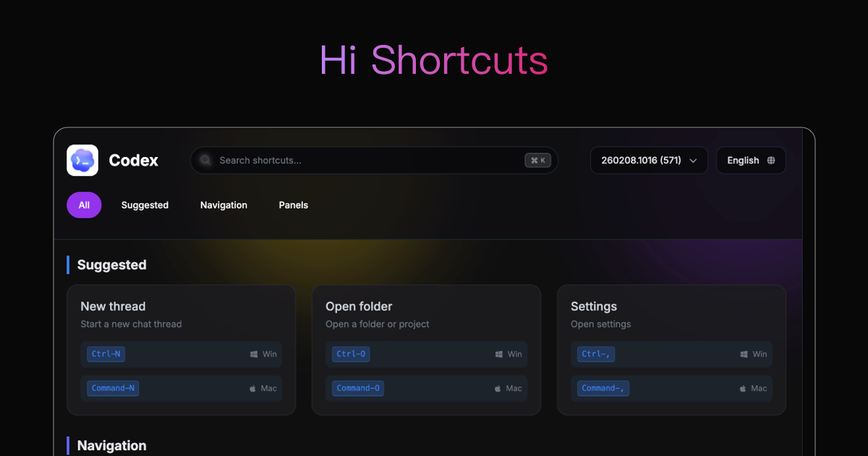
Task: Click 'Start a new chat thread' description
Action: point(131,324)
